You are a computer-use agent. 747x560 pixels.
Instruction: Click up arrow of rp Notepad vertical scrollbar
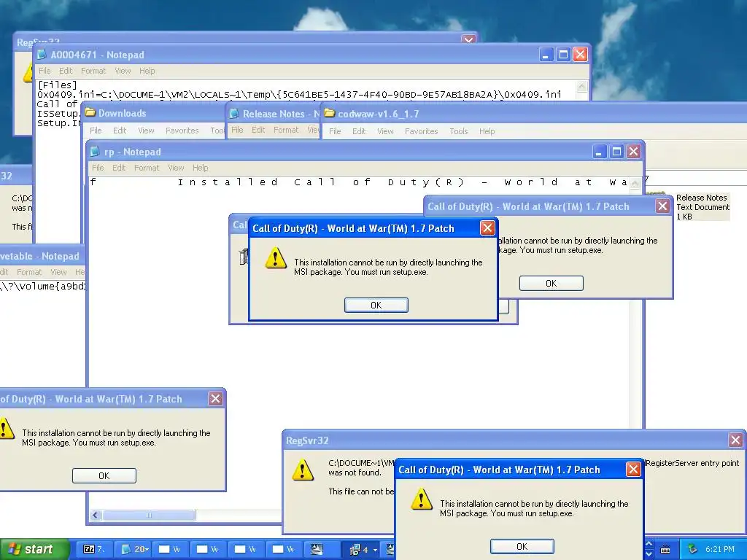tap(635, 183)
